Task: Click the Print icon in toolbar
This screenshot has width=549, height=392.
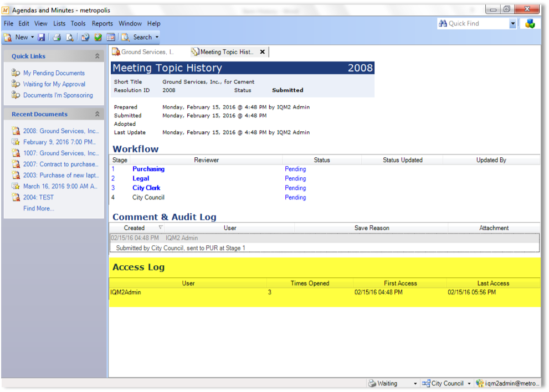Action: coord(57,37)
